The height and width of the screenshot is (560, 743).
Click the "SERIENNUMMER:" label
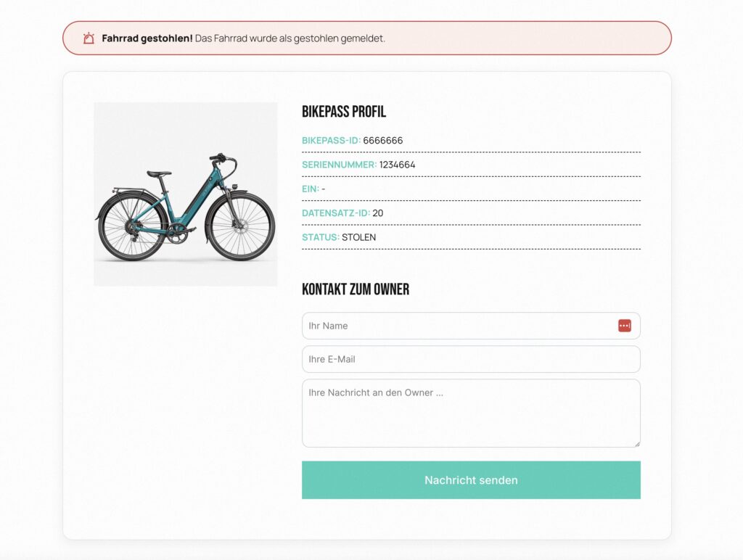point(339,165)
